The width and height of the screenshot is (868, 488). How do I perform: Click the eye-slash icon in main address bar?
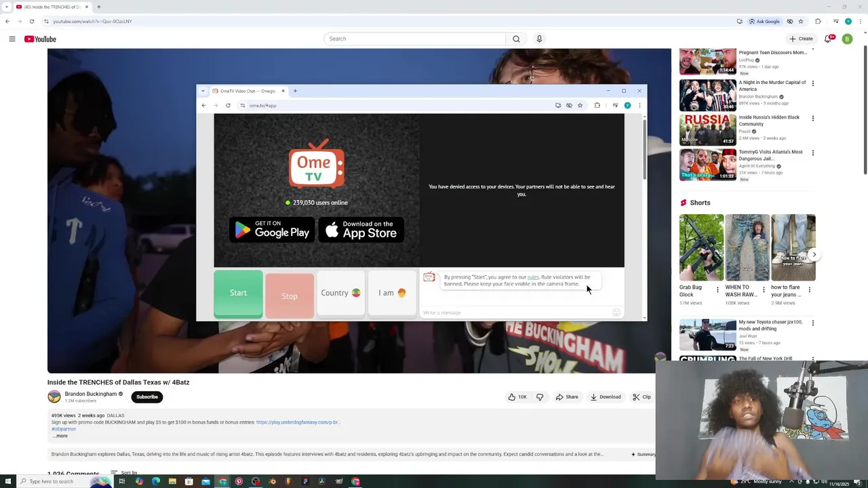pyautogui.click(x=789, y=21)
